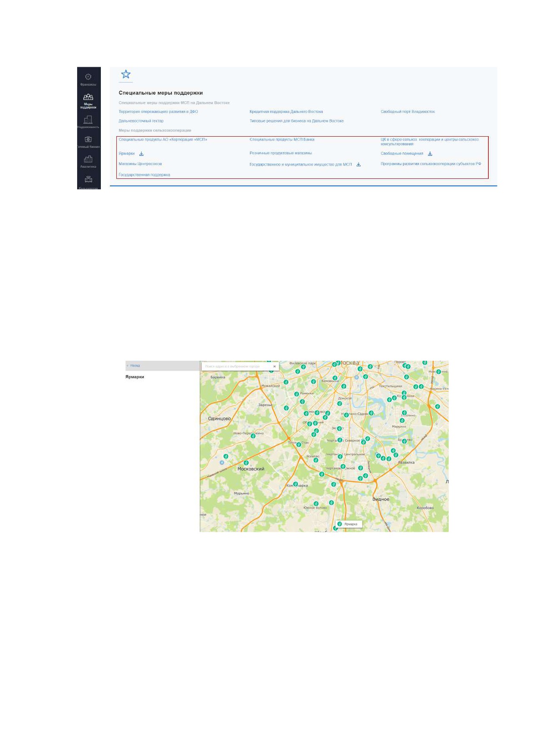Image resolution: width=534 pixels, height=756 pixels.
Task: Open Розничные продуктовые магазины link
Action: (281, 153)
